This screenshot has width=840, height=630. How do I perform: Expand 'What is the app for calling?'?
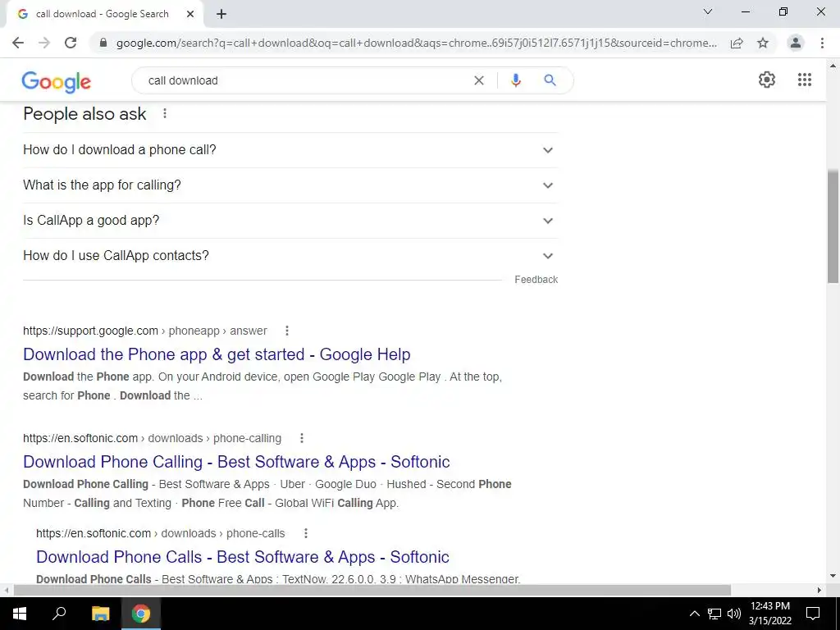(x=290, y=185)
